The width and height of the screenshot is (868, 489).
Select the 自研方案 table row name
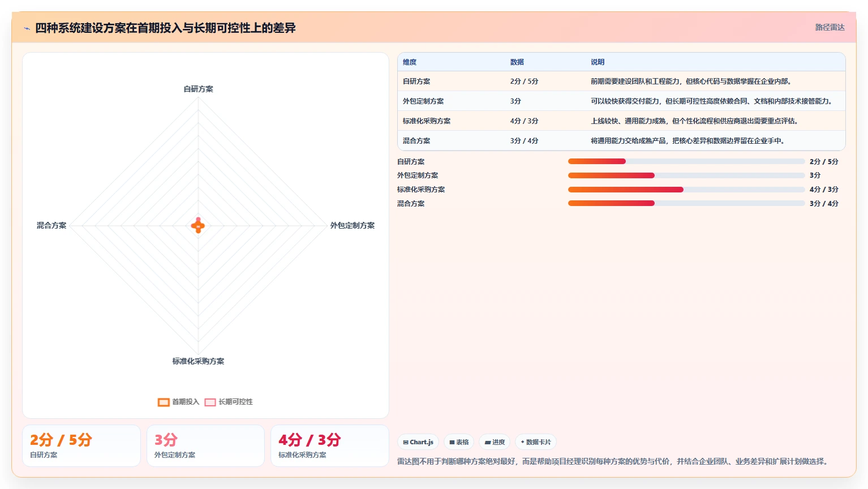pos(416,81)
